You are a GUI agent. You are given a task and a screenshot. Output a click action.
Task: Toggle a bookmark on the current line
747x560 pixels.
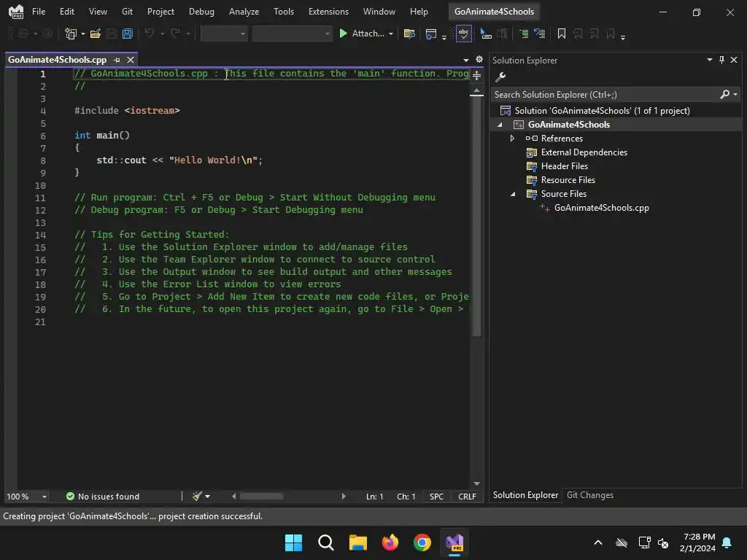point(562,34)
